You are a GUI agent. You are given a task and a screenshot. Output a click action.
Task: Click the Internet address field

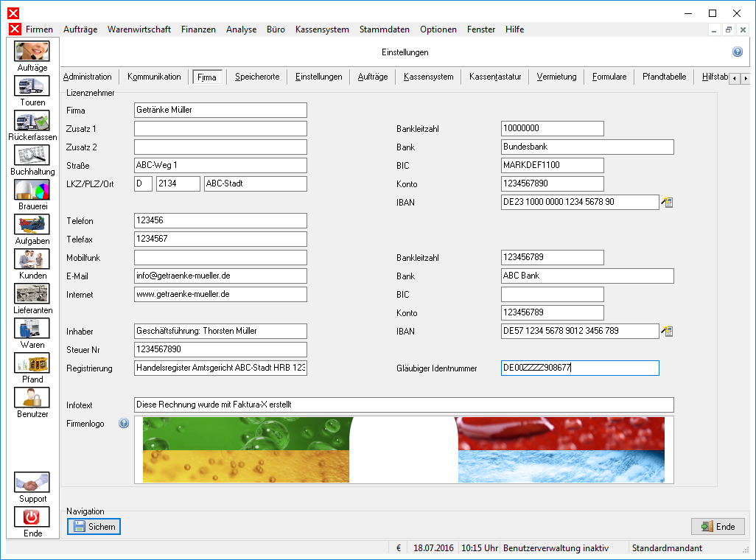(x=220, y=294)
